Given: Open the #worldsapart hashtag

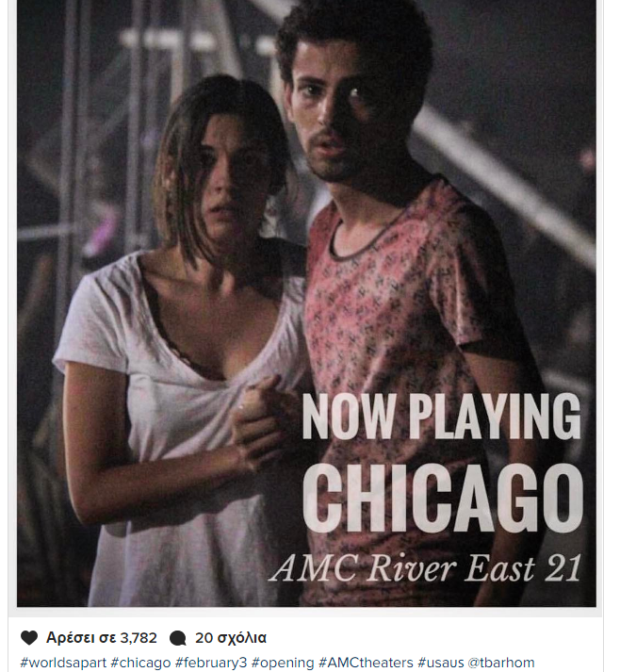Looking at the screenshot, I should (x=63, y=663).
